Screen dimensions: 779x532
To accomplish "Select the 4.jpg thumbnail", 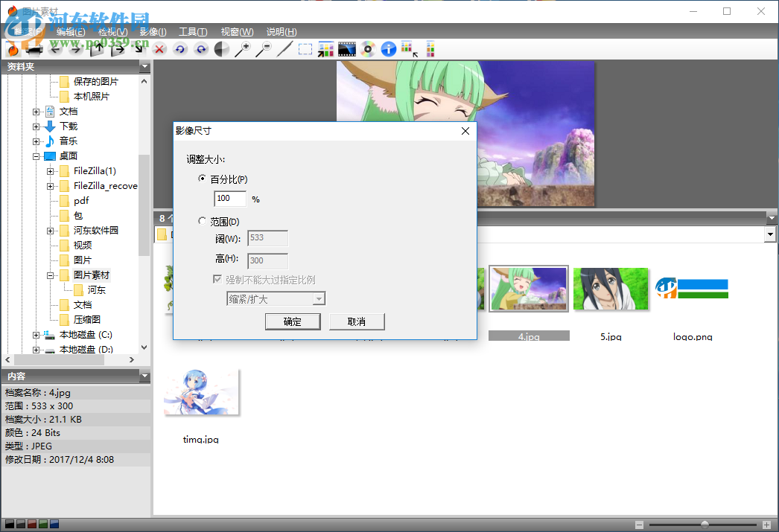I will (529, 289).
